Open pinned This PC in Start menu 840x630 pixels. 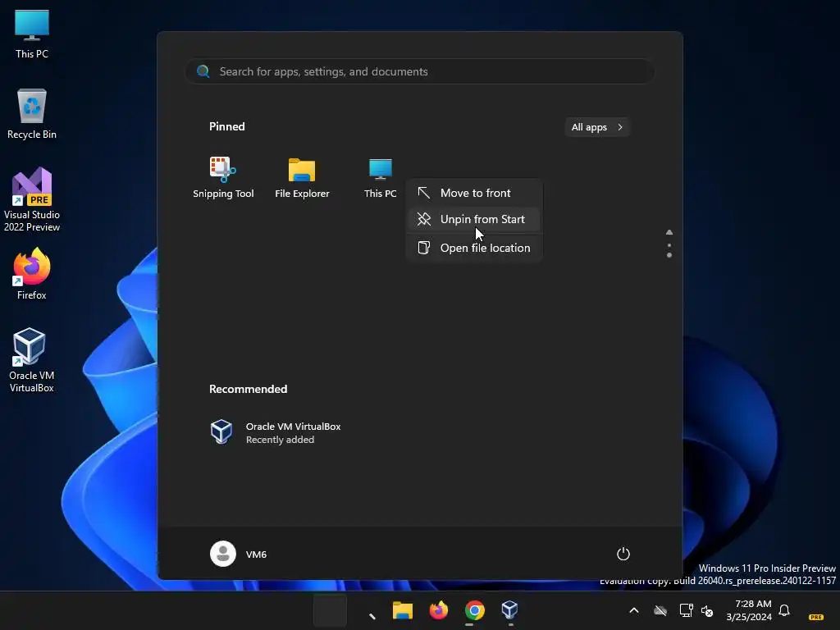[381, 178]
